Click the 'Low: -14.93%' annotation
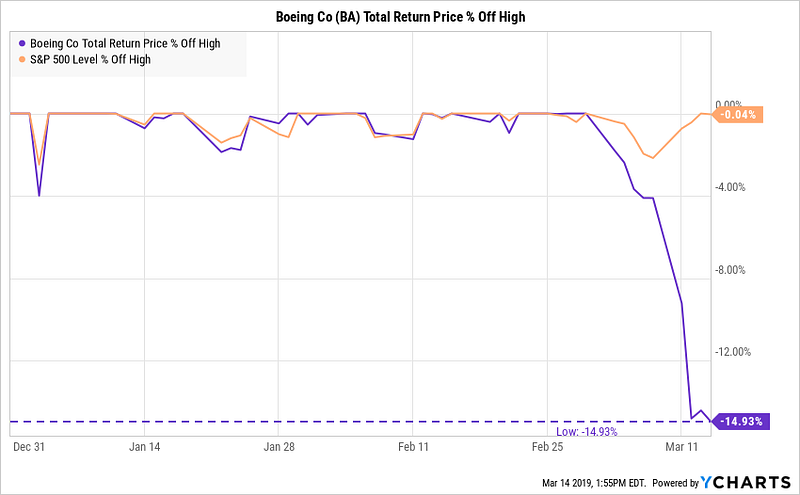 click(x=587, y=432)
